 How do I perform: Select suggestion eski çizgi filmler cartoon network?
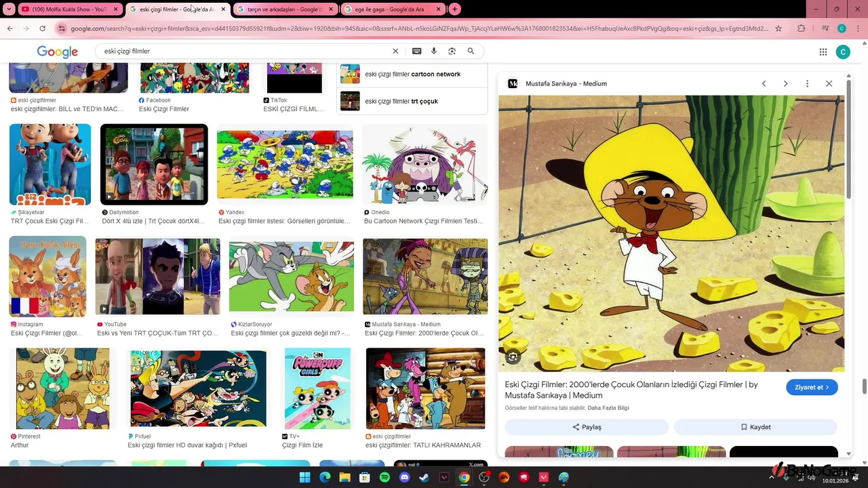[412, 74]
